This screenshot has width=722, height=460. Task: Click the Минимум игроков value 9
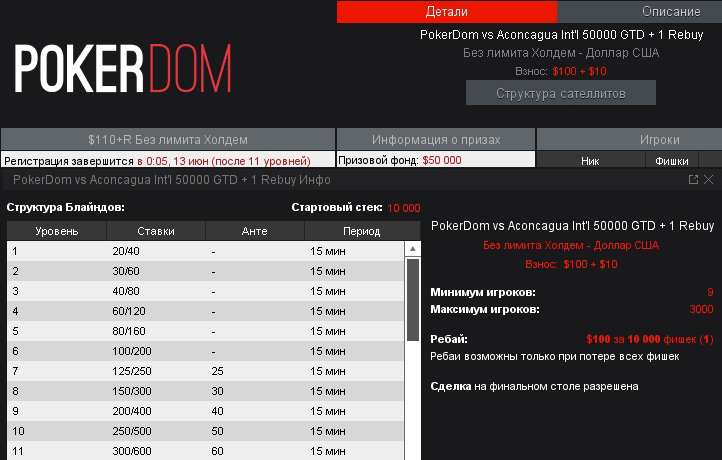[710, 292]
